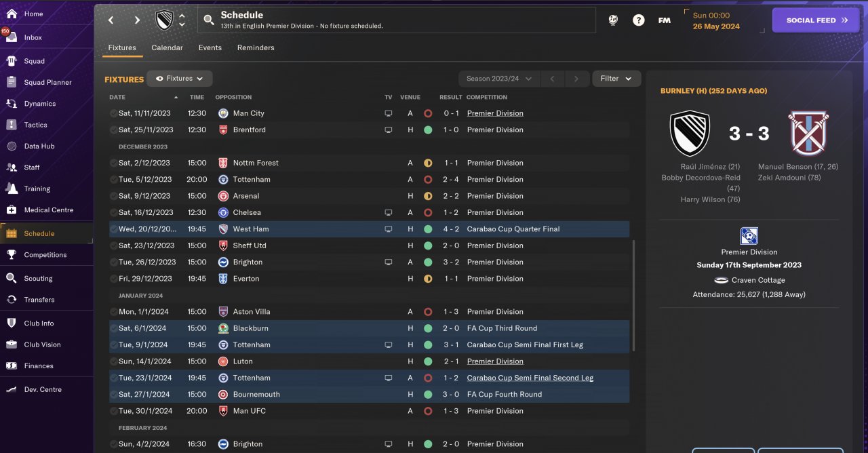Click the Social Feed button
The image size is (868, 453).
pyautogui.click(x=816, y=20)
